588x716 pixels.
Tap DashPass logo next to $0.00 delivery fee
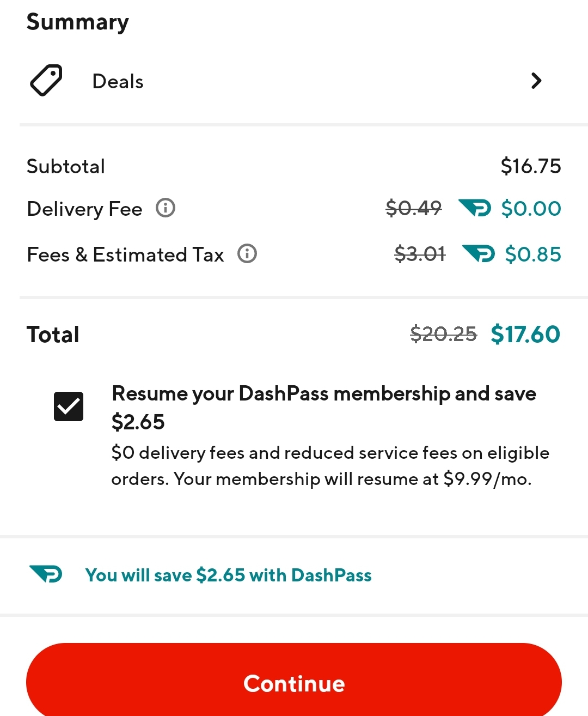475,208
